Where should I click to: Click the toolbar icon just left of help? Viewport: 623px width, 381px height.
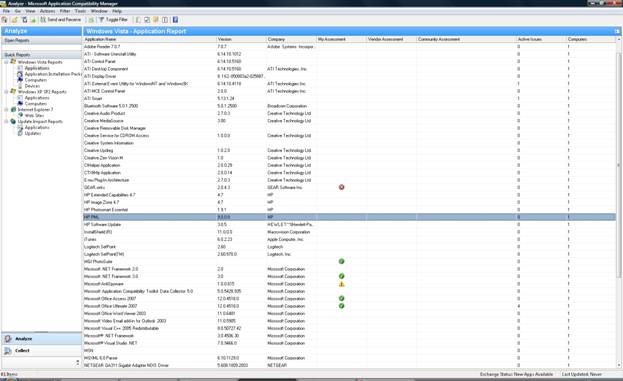165,19
